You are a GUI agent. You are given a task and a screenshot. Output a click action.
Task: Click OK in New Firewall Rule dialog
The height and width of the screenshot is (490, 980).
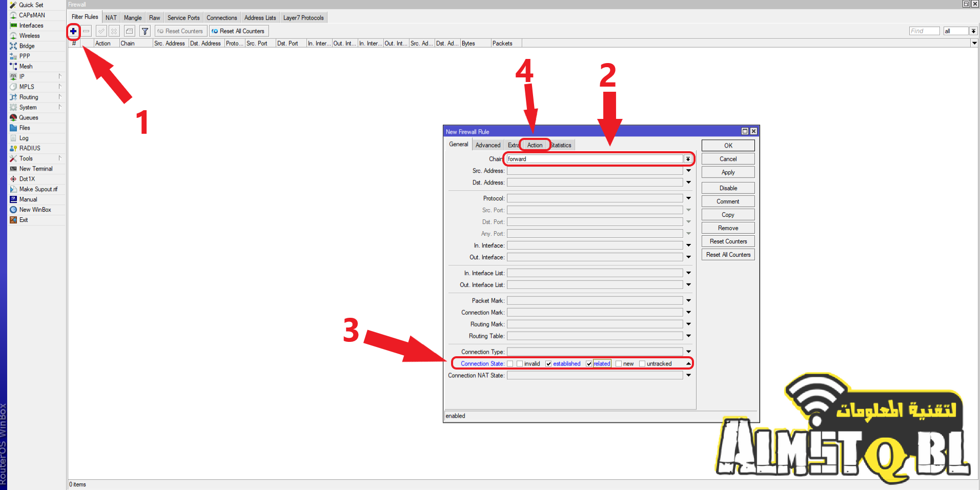click(728, 146)
